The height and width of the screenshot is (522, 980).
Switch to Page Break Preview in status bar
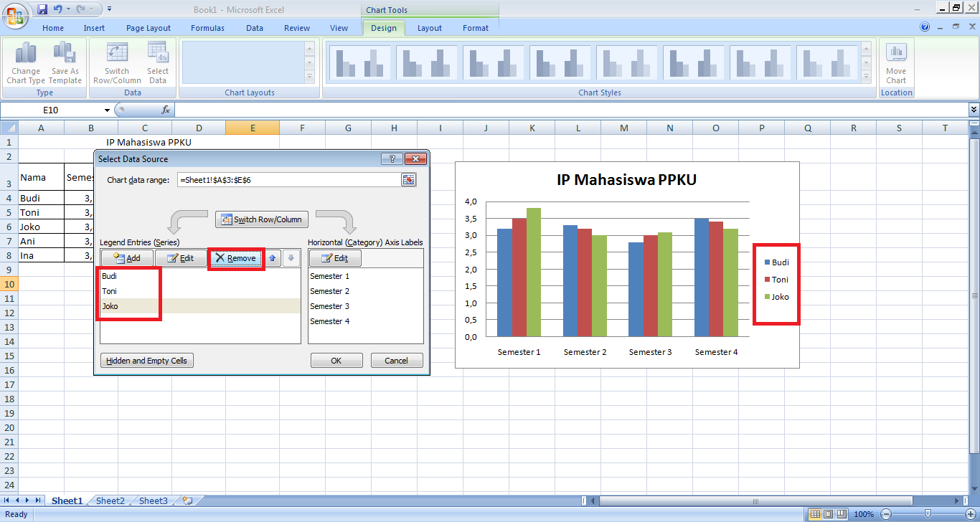coord(842,514)
